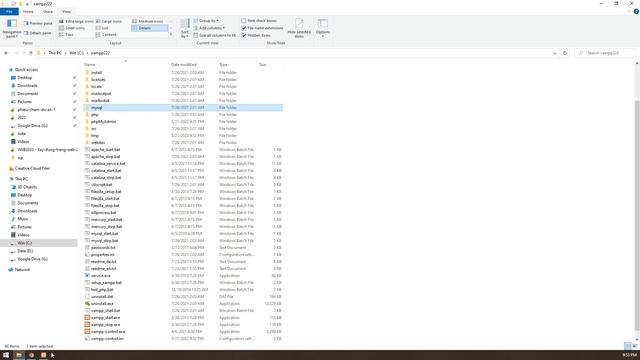Click the service.exe file icon

point(87,276)
